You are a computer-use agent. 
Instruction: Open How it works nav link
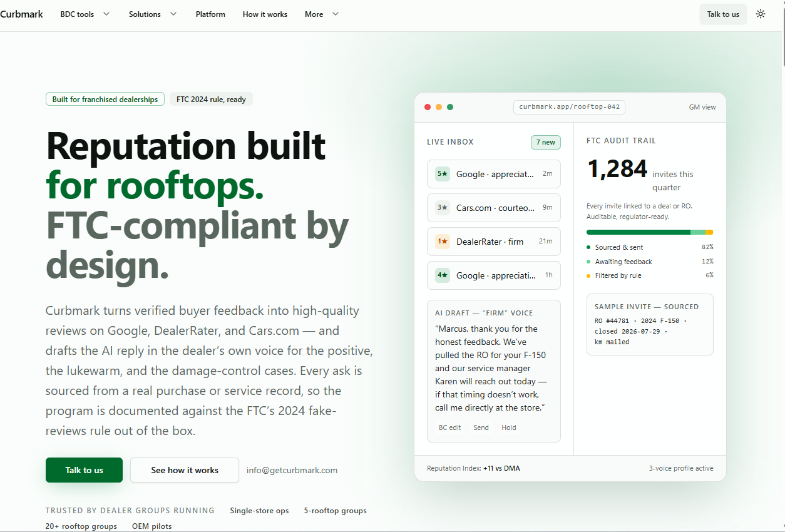(x=265, y=14)
